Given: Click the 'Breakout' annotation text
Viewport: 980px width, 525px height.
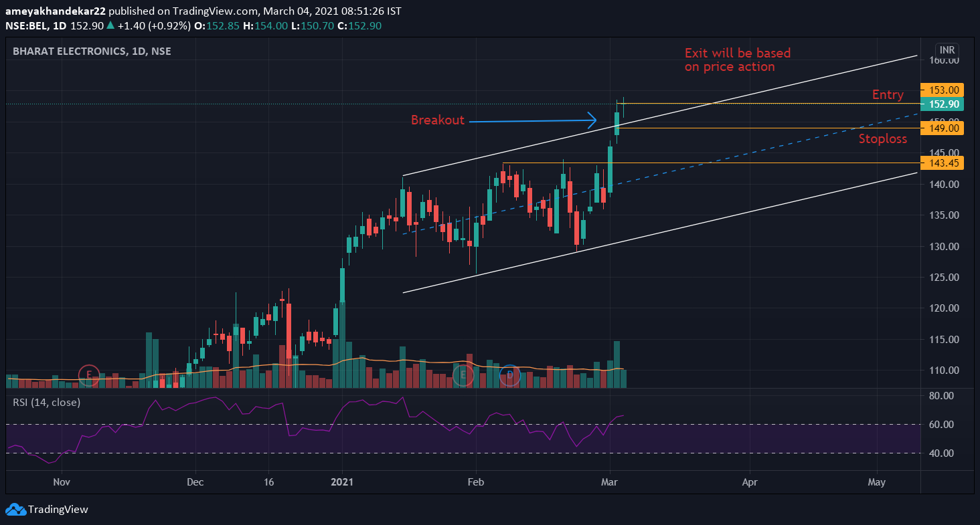Looking at the screenshot, I should pos(438,120).
